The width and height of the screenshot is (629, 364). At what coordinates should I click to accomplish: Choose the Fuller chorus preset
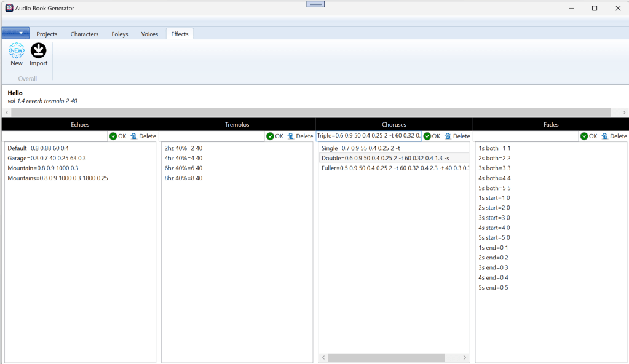(x=394, y=168)
